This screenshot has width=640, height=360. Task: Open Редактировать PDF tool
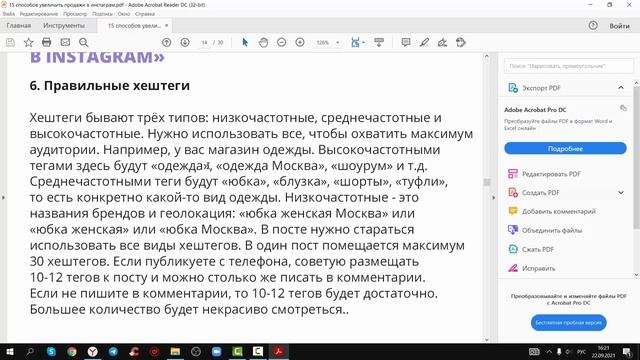coord(551,174)
